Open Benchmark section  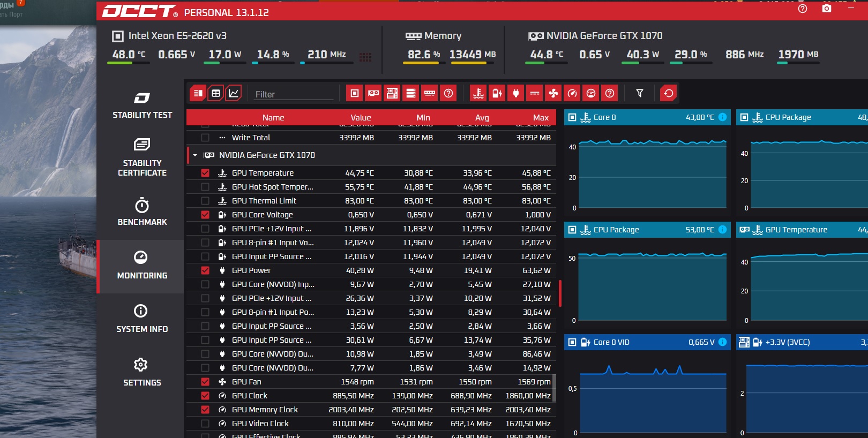pyautogui.click(x=142, y=212)
